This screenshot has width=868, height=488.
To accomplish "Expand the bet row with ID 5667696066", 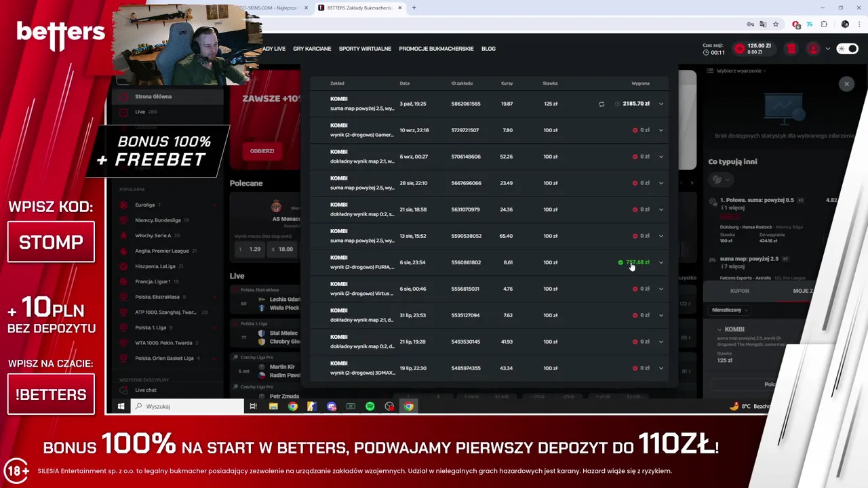I will [x=661, y=183].
